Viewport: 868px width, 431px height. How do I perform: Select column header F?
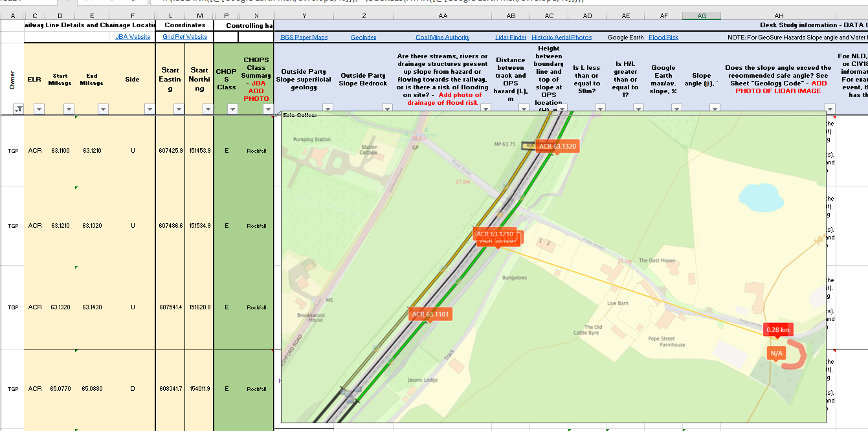[133, 16]
